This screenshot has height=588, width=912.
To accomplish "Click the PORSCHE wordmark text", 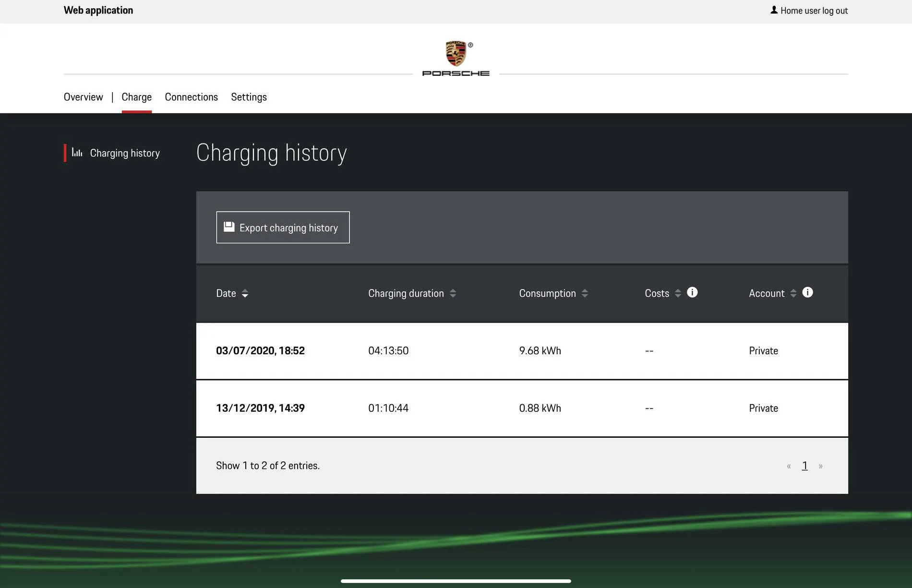I will (x=456, y=73).
